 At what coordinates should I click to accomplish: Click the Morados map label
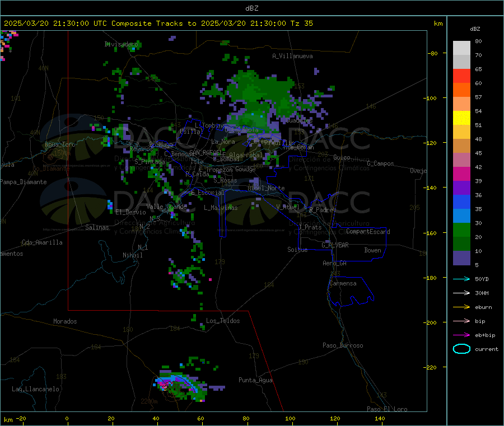click(x=65, y=321)
